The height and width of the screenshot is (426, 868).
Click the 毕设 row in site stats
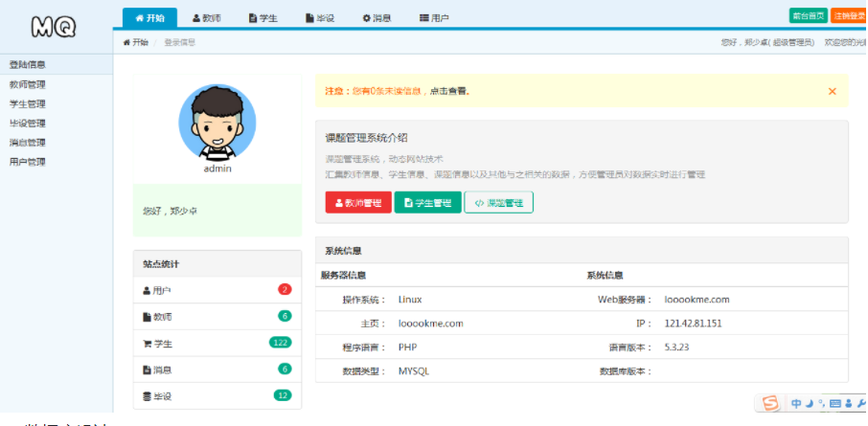(x=217, y=395)
